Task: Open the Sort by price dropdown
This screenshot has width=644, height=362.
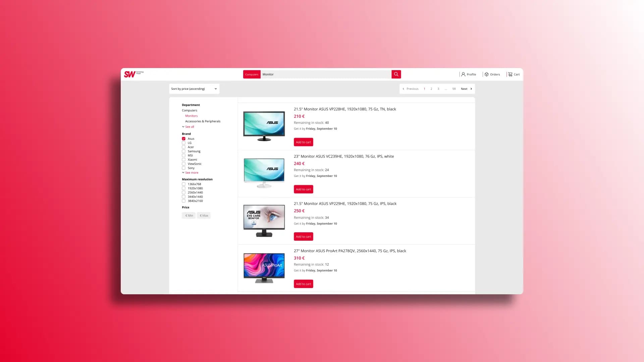Action: pyautogui.click(x=194, y=89)
